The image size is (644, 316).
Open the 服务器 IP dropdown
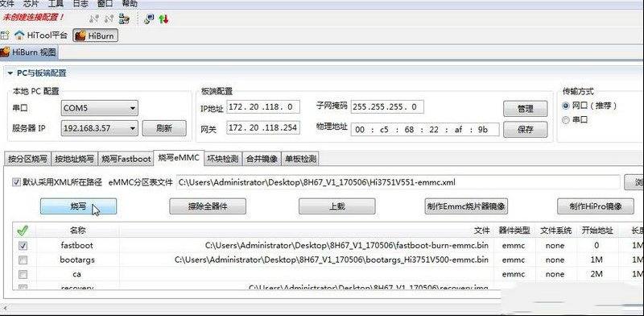click(99, 128)
